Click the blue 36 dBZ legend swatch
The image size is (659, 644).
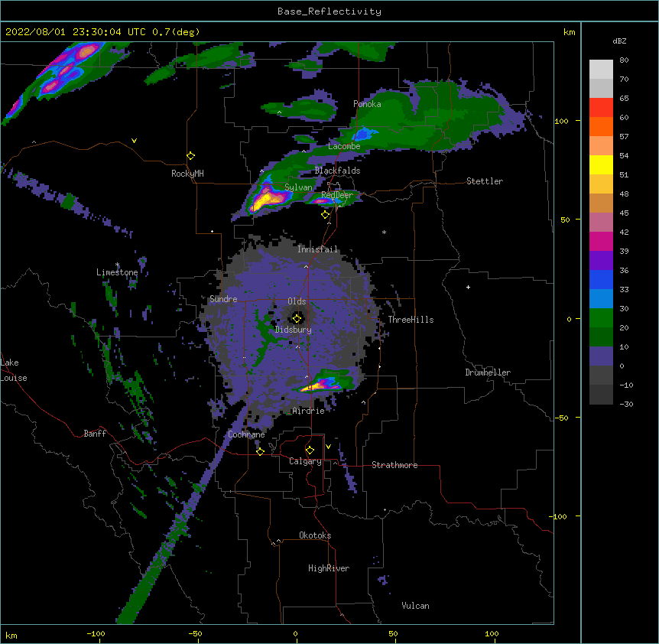(601, 279)
